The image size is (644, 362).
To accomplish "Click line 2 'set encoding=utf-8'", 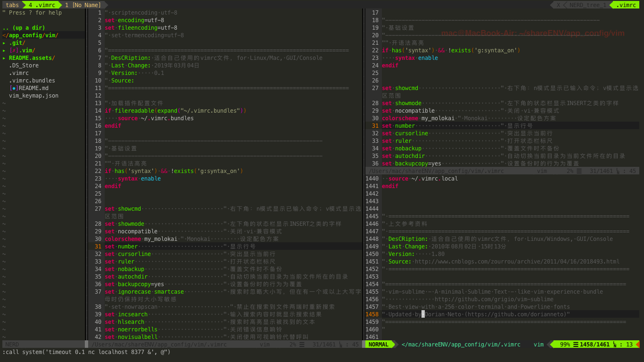I will tap(134, 20).
